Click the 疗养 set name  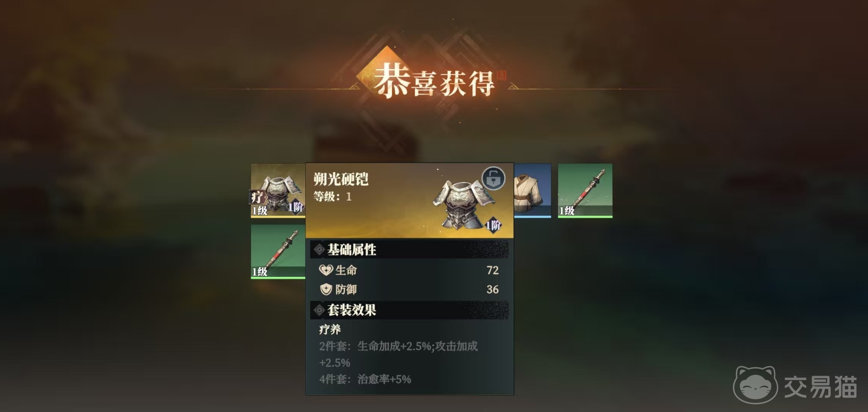(330, 329)
